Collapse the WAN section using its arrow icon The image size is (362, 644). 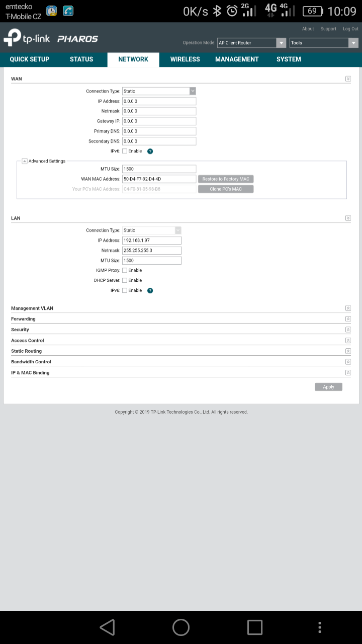[x=348, y=79]
